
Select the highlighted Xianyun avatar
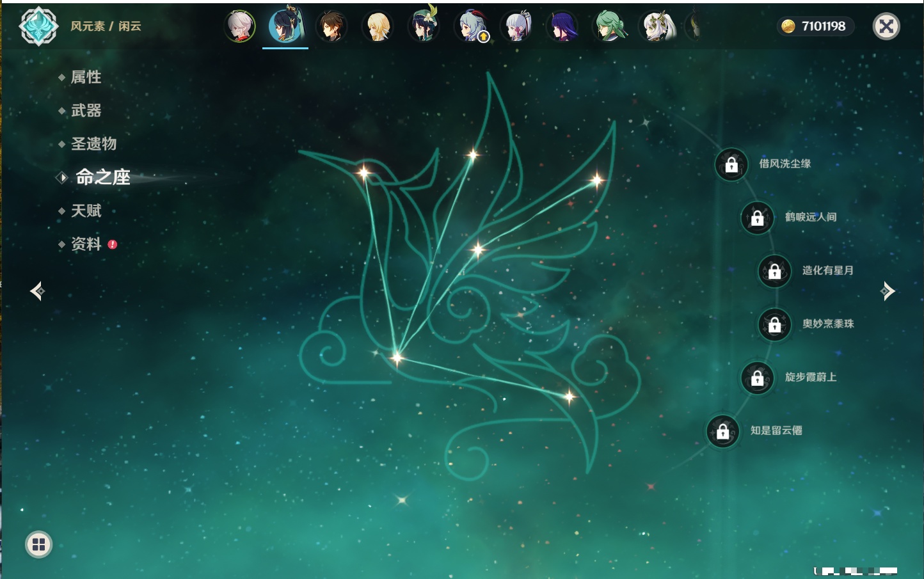tap(285, 25)
